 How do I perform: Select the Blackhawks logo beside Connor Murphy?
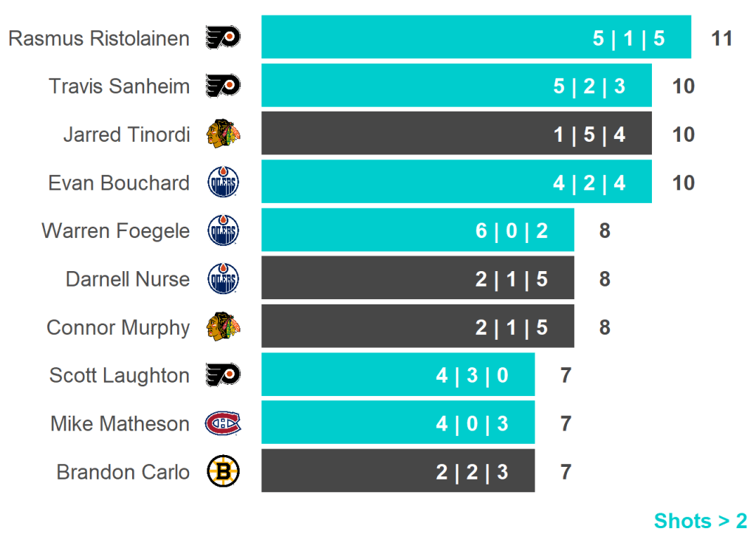coord(223,327)
